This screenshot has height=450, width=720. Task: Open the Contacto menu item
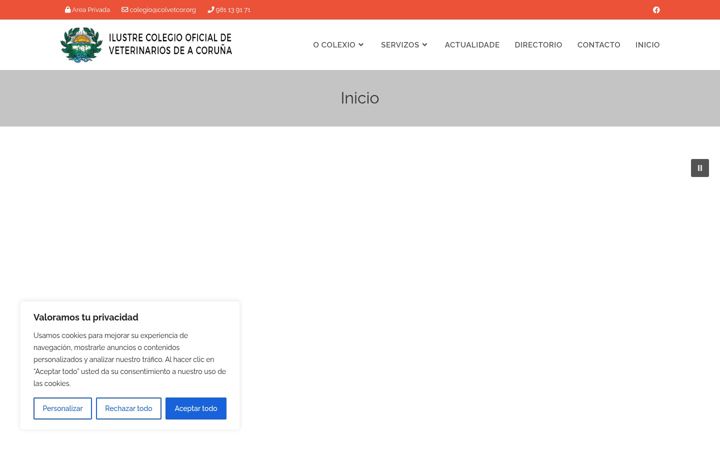point(598,45)
